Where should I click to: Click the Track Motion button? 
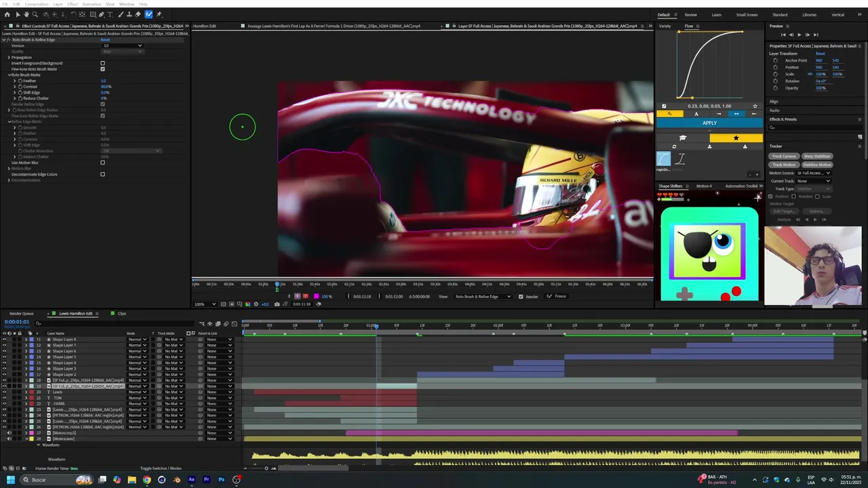(x=784, y=165)
